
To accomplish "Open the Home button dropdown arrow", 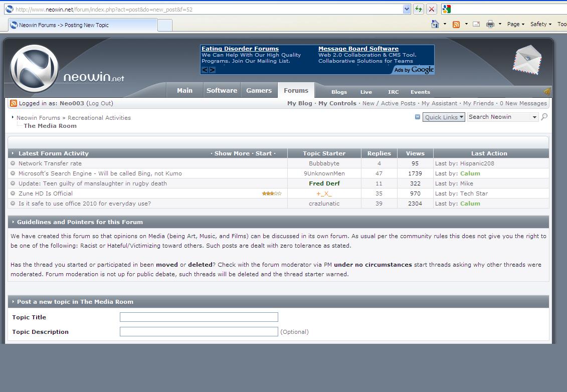I will pos(445,24).
